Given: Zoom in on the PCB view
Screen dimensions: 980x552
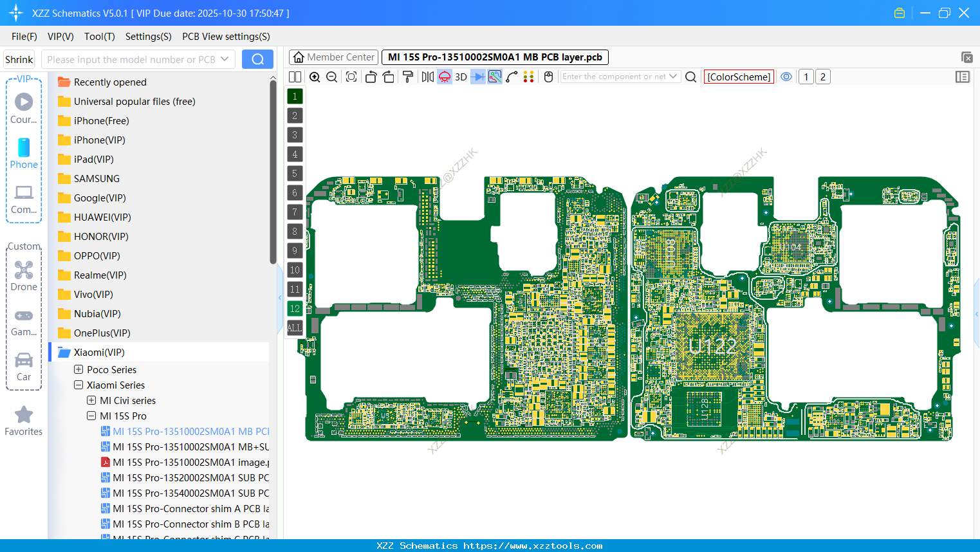Looking at the screenshot, I should click(315, 77).
